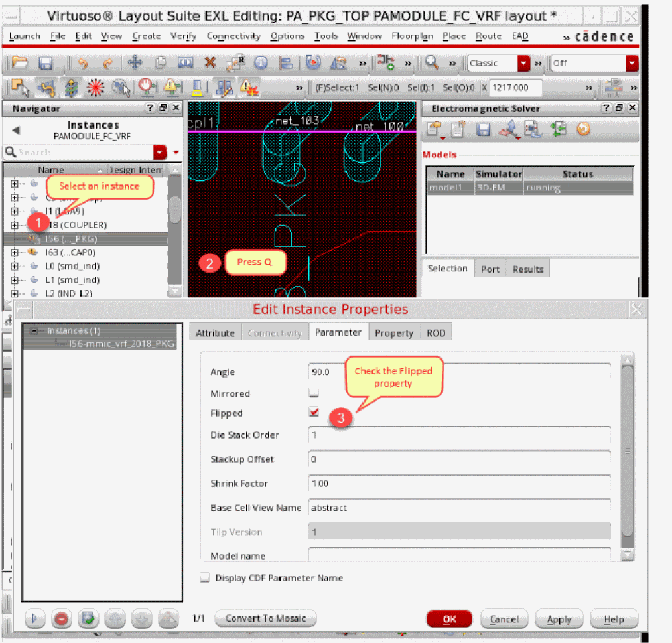This screenshot has height=643, width=672.
Task: Click the Navigator Search field
Action: click(84, 152)
